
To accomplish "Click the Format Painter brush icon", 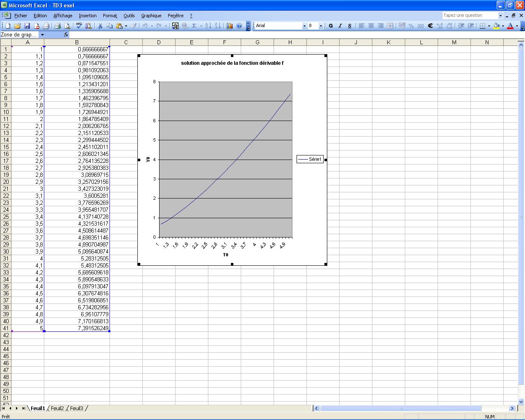I will click(134, 26).
